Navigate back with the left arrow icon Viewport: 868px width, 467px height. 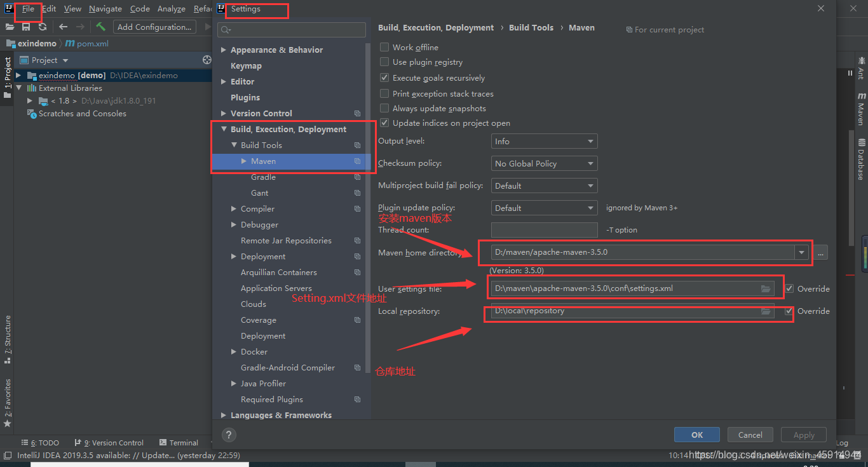63,27
